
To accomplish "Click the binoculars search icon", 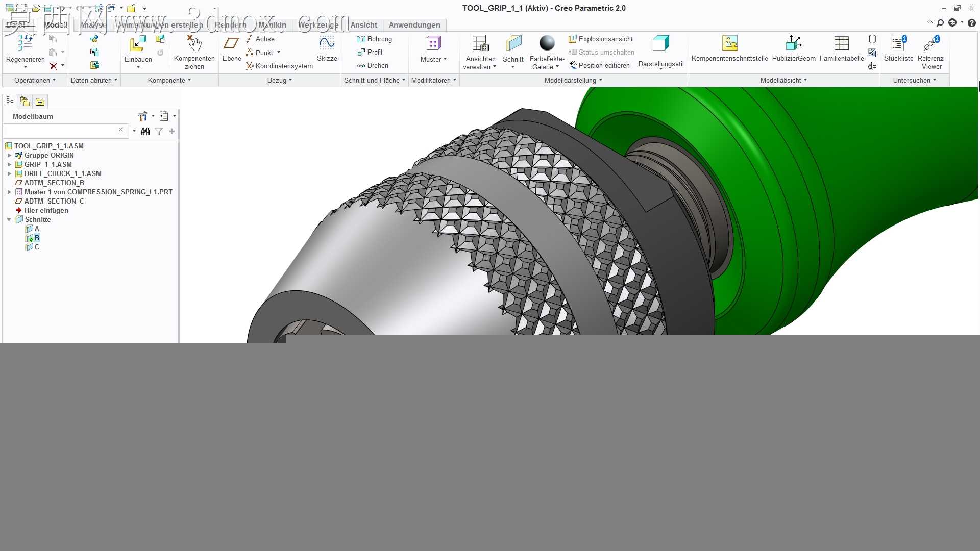I will pos(145,132).
